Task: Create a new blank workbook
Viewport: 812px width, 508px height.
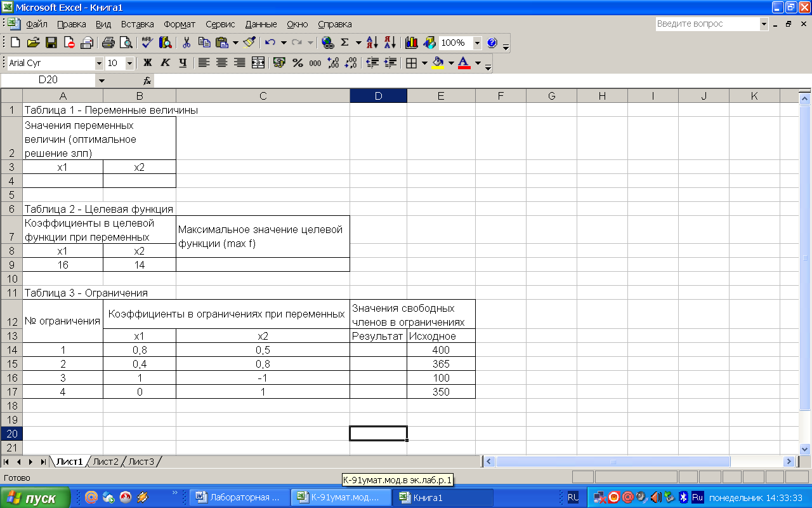Action: coord(16,43)
